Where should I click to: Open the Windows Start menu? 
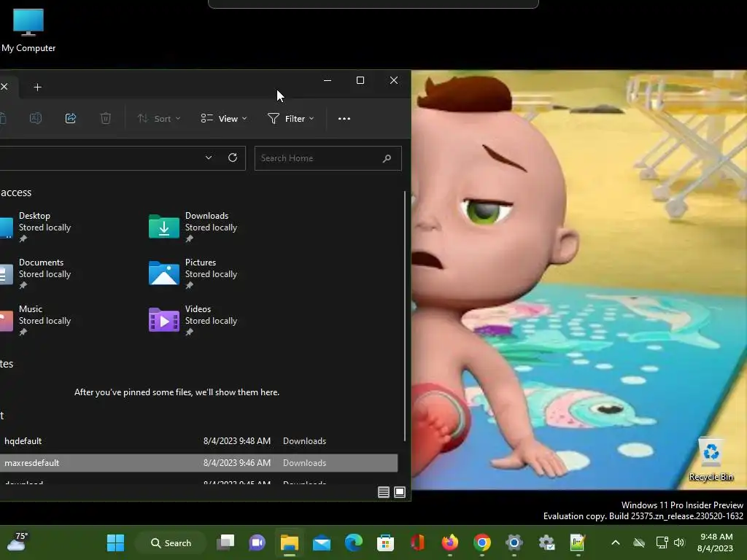[115, 542]
